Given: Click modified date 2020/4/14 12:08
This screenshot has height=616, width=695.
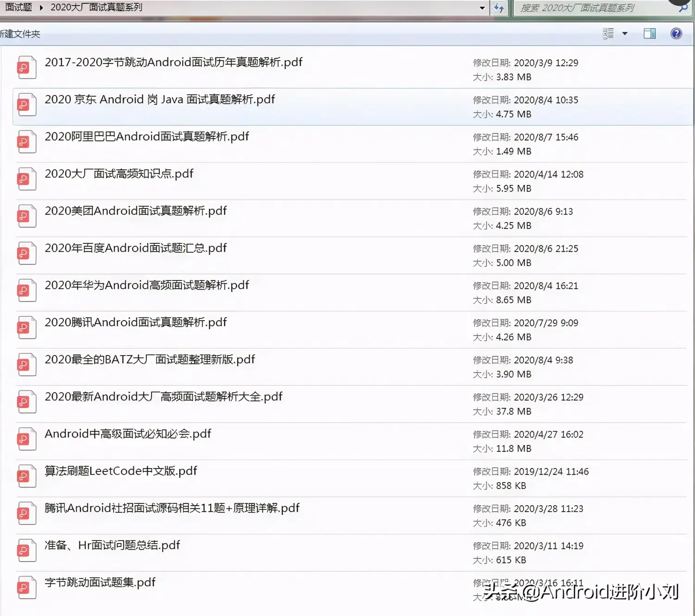Looking at the screenshot, I should 549,174.
